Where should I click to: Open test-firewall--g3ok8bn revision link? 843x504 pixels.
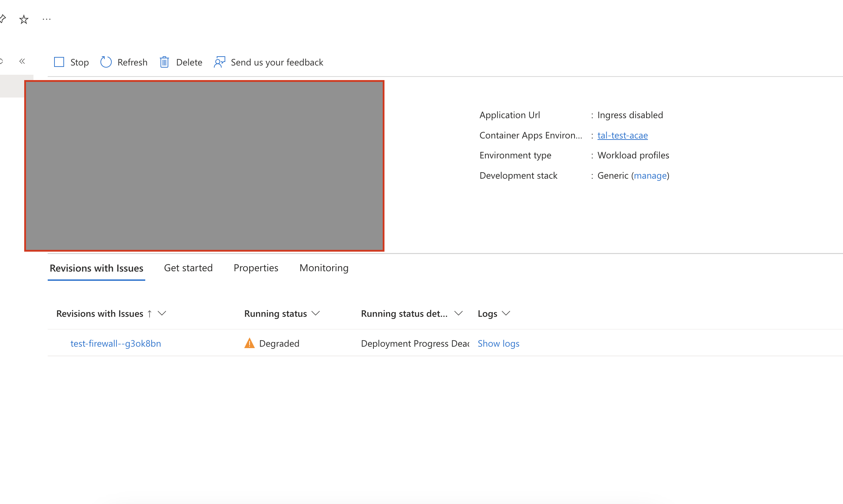(116, 343)
